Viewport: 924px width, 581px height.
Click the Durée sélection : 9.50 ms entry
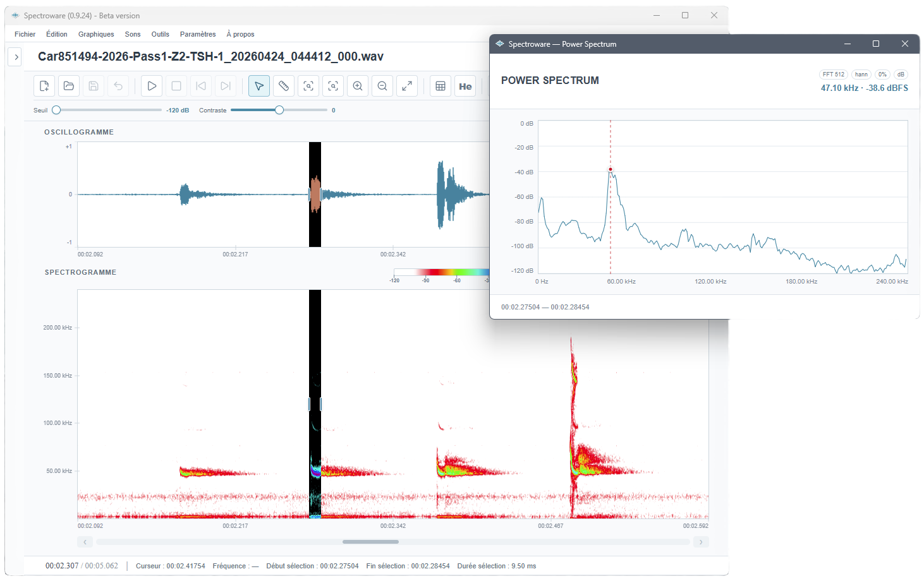pos(497,566)
